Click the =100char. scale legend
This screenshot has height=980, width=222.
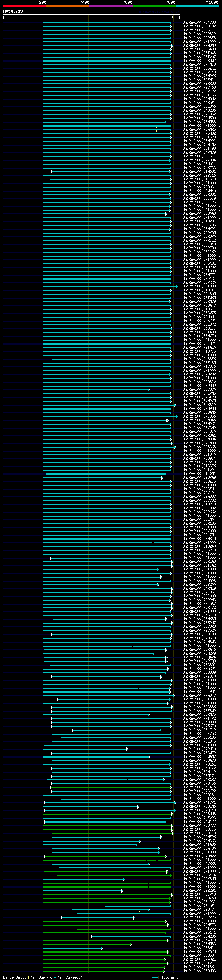(165, 977)
